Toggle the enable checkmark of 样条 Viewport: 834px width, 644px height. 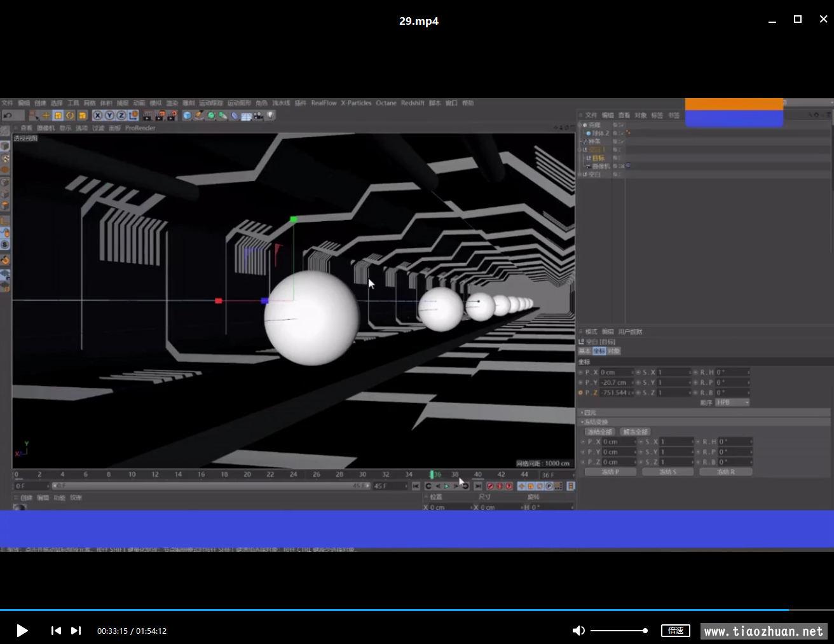(621, 141)
